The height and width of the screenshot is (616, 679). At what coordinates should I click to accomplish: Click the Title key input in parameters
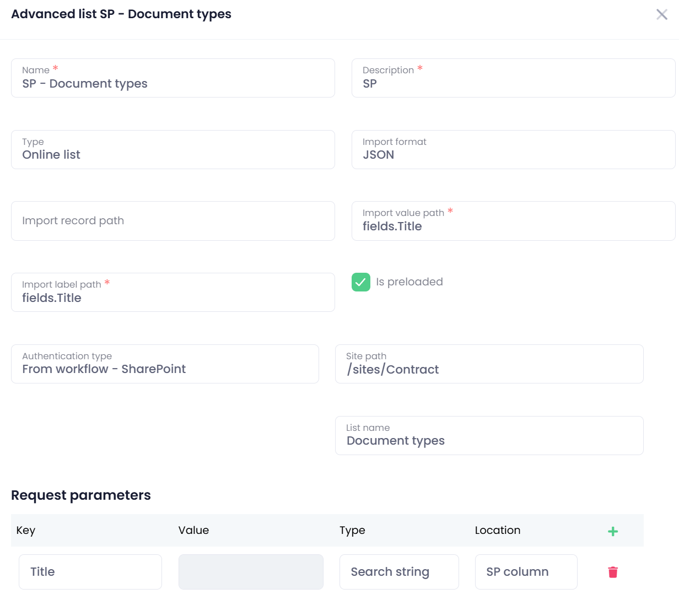pos(90,572)
